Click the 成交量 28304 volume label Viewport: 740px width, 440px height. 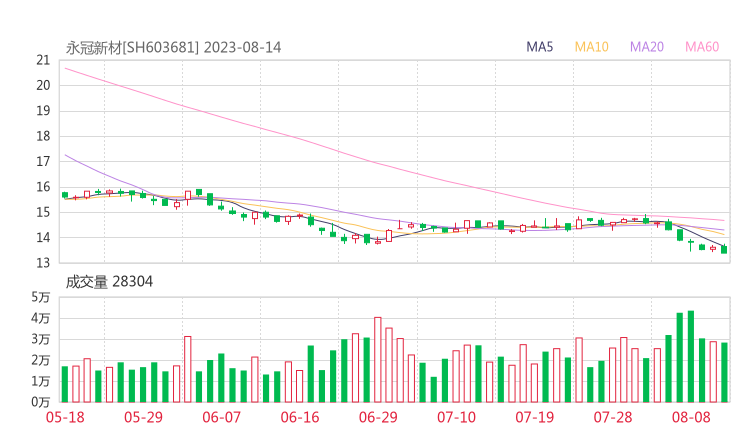109,282
